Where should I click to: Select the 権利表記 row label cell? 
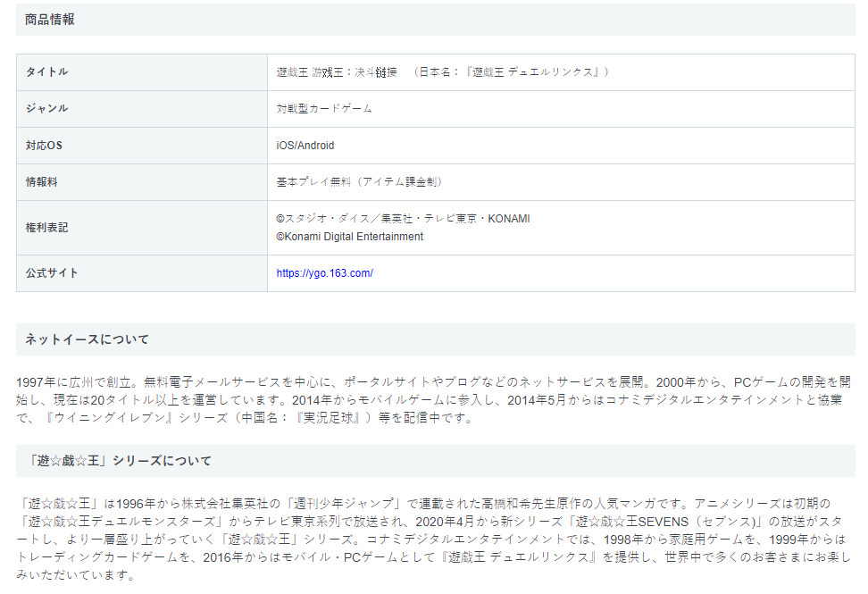click(x=47, y=228)
